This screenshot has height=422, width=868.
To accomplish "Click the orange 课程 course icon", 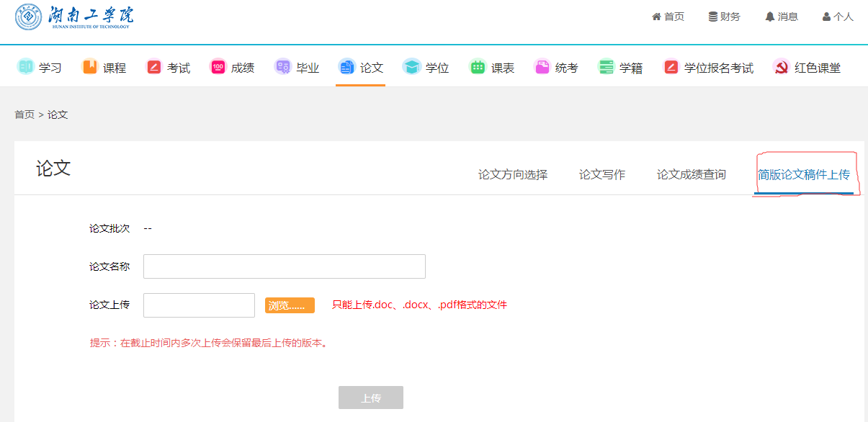I will (x=90, y=67).
